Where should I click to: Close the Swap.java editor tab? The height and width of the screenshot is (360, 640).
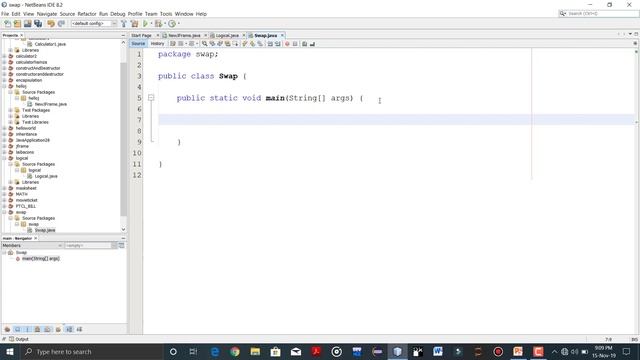click(x=282, y=36)
